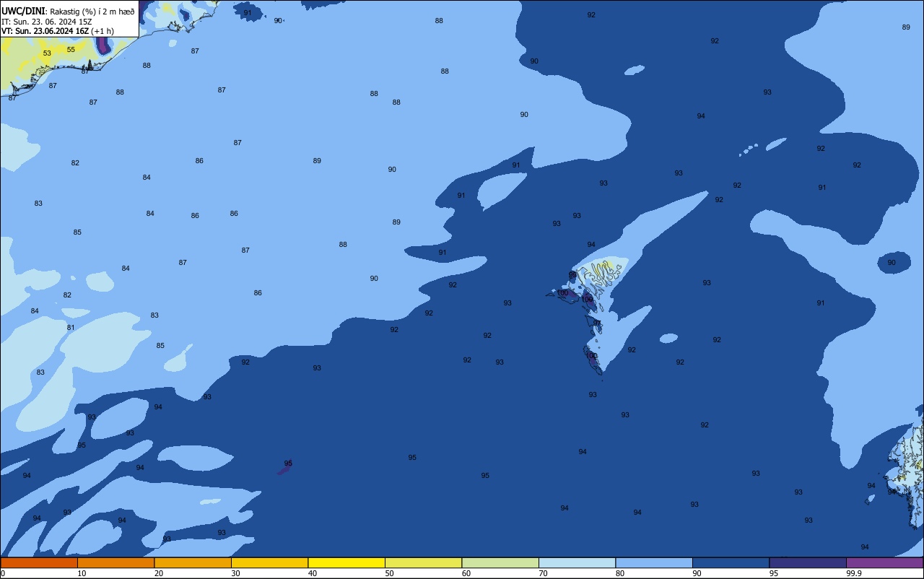Click the legend tick label '60'
Screen dimensions: 924x579
pos(466,573)
